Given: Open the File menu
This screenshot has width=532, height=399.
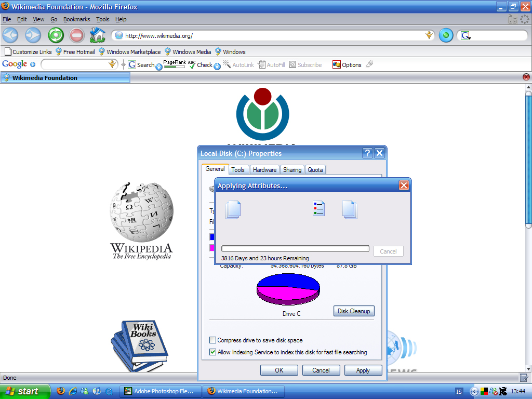Looking at the screenshot, I should [7, 19].
